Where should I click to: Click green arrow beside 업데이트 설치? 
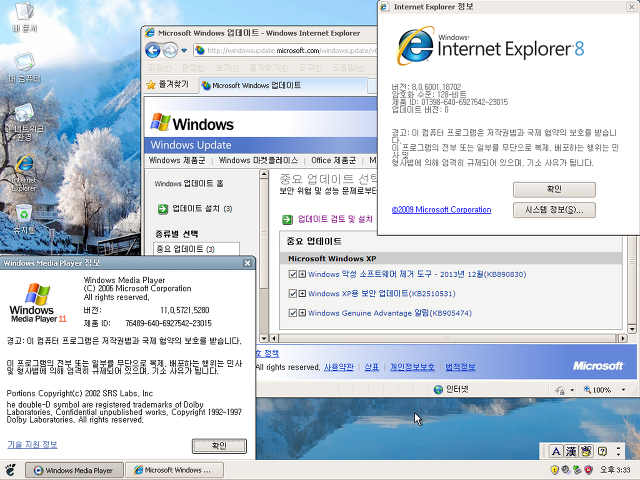(x=163, y=209)
